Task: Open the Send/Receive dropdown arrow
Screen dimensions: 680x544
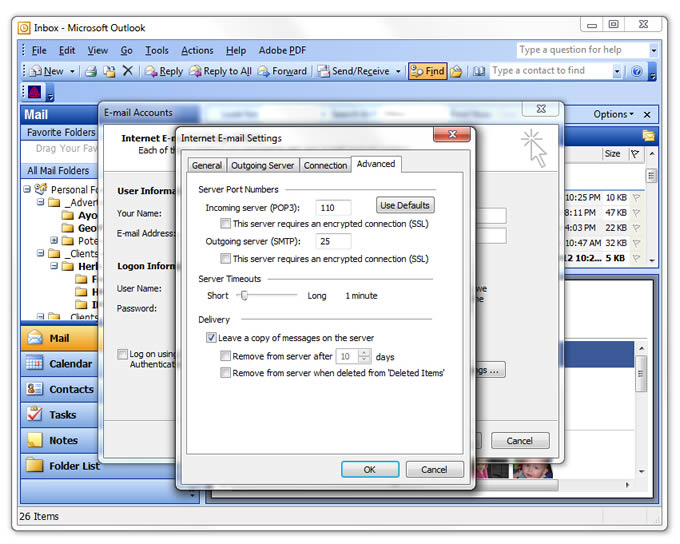Action: tap(398, 71)
